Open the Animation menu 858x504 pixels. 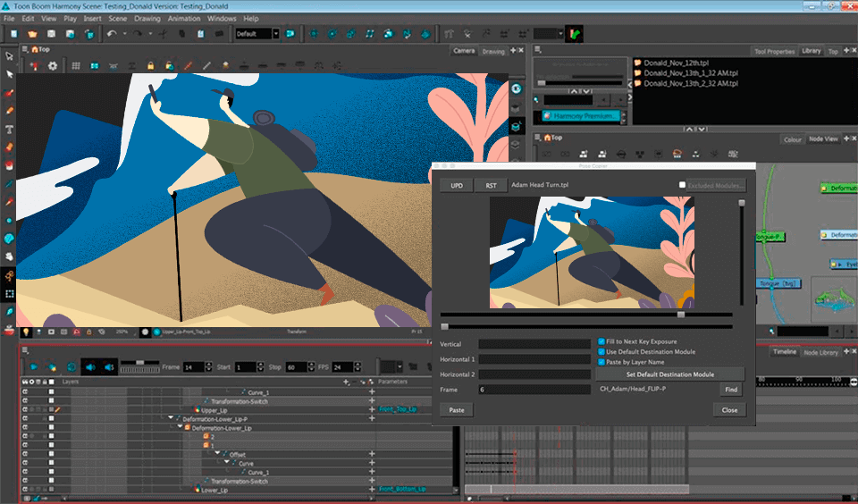[184, 18]
